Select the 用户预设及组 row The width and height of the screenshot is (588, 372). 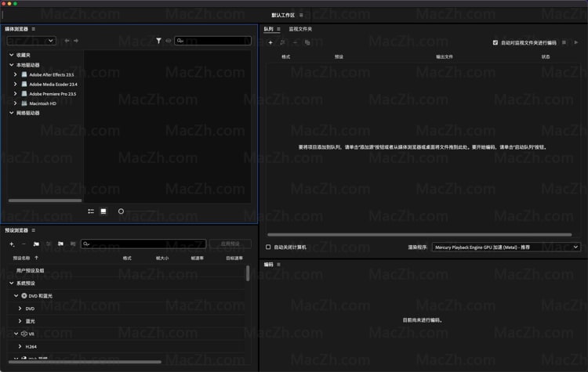pos(126,270)
